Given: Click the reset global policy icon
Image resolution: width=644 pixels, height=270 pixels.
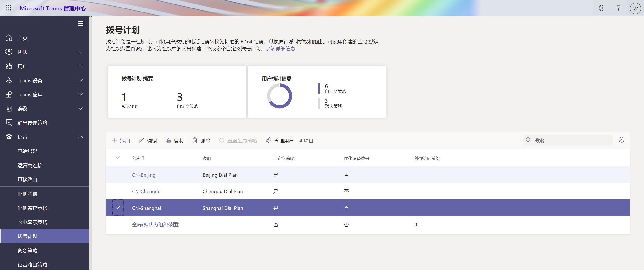Looking at the screenshot, I should pyautogui.click(x=221, y=140).
